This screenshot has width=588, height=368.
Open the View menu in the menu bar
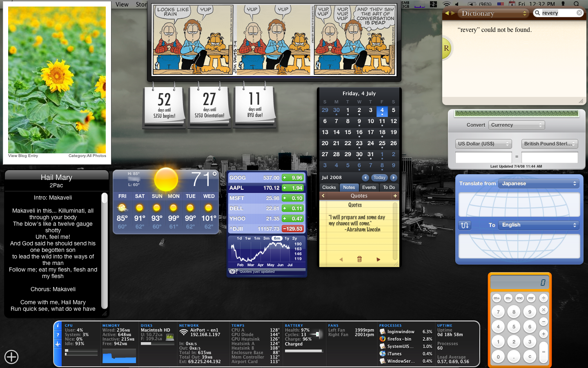pyautogui.click(x=122, y=4)
